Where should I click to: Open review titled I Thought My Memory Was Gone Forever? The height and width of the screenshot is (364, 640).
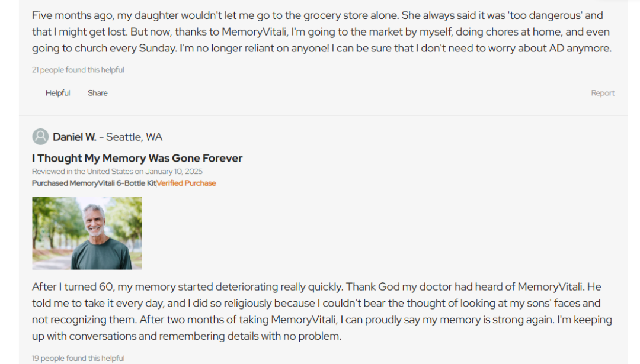click(x=137, y=158)
